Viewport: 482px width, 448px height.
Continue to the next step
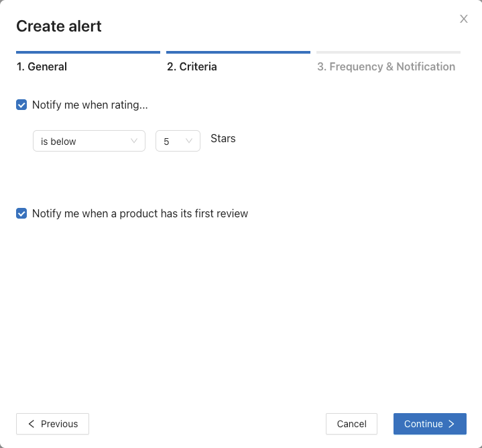pyautogui.click(x=430, y=424)
